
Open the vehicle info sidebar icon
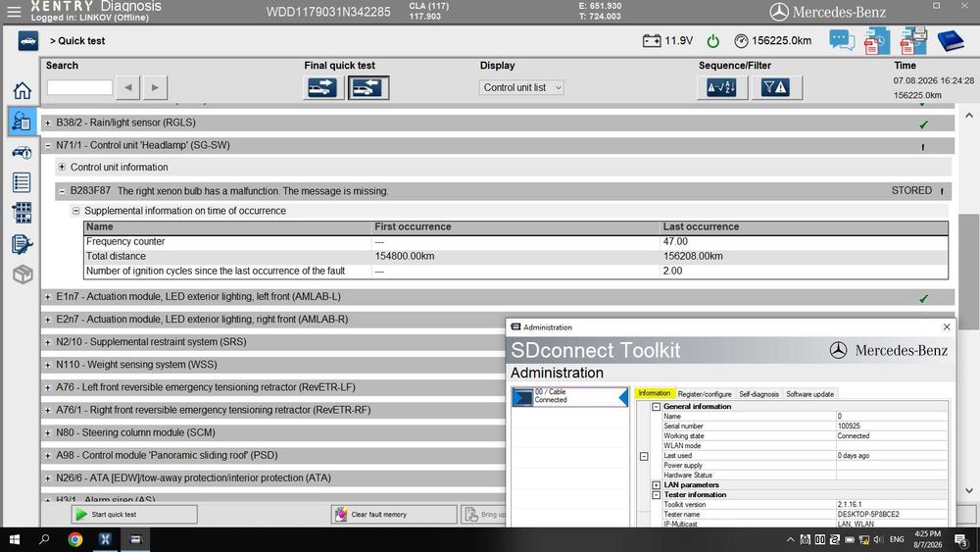pos(22,152)
